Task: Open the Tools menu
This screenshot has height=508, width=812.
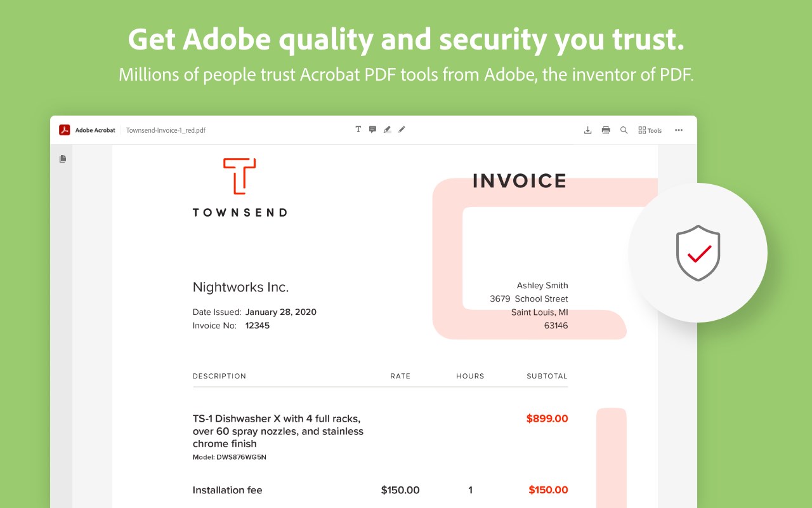Action: pyautogui.click(x=650, y=130)
